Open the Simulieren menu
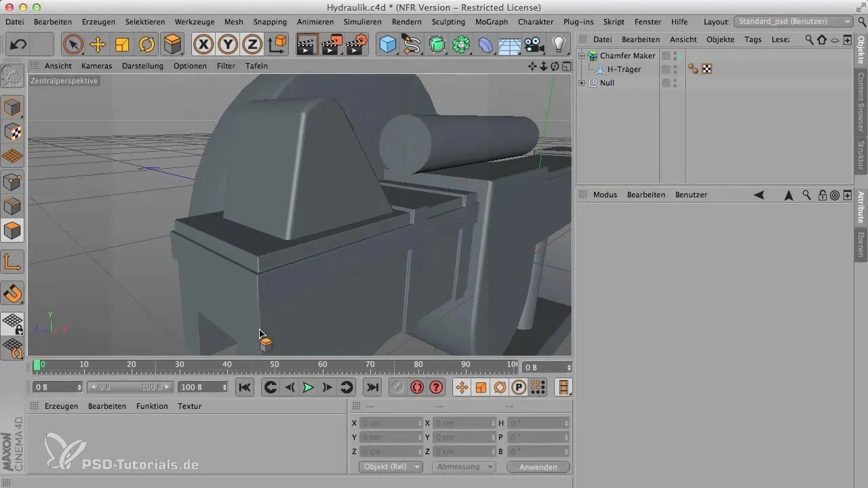This screenshot has height=488, width=868. tap(362, 22)
